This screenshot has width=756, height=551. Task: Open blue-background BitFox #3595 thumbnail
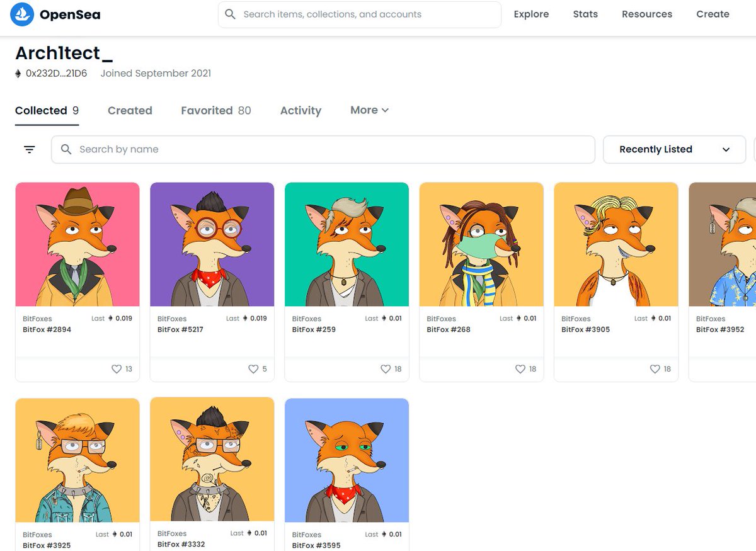[346, 460]
